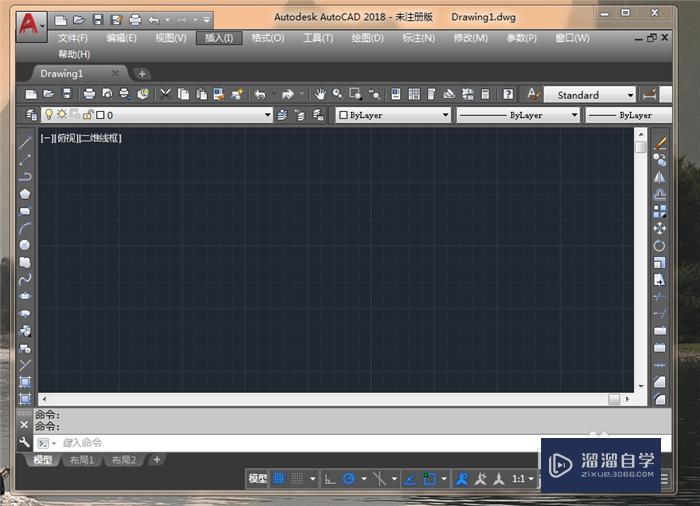Select the Polygon draw tool
Screen dimensions: 700x506
tap(25, 194)
